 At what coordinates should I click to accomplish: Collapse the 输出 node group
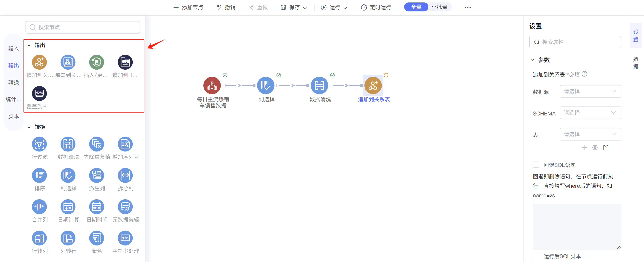click(29, 45)
